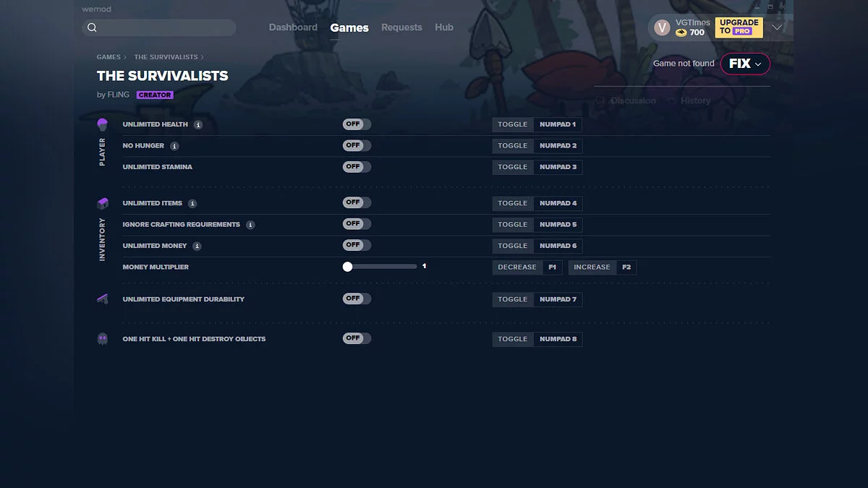Click the Upgrade to Pro button
The height and width of the screenshot is (488, 868).
[x=738, y=27]
